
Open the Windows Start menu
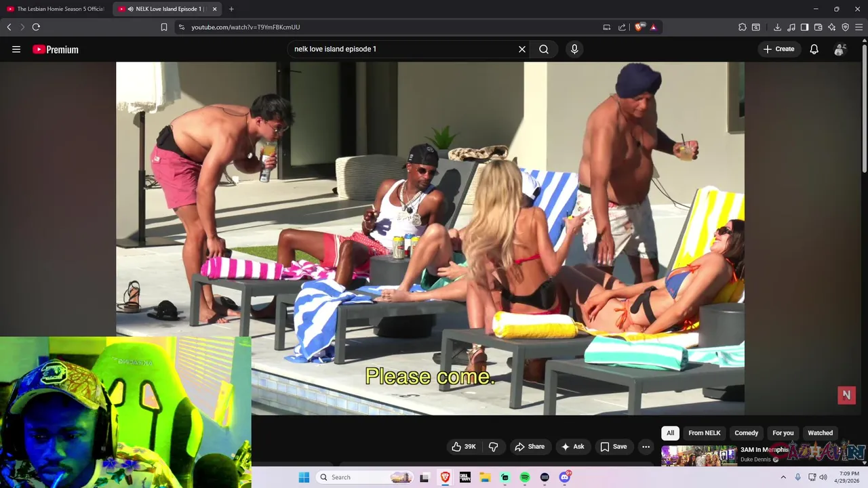pos(304,477)
